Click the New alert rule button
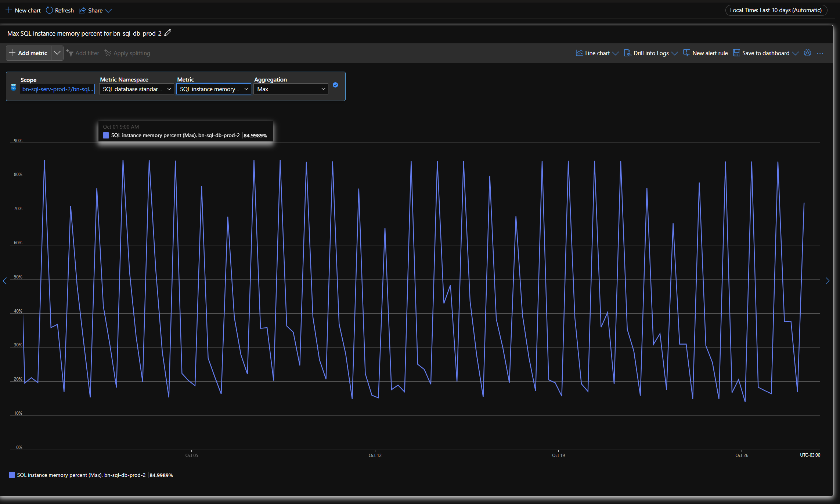This screenshot has height=504, width=840. point(705,53)
